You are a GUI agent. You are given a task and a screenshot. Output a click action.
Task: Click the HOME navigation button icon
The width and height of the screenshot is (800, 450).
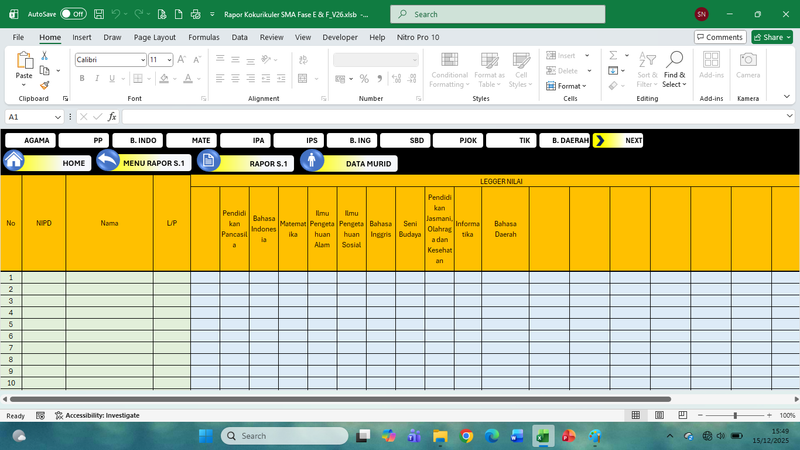14,162
